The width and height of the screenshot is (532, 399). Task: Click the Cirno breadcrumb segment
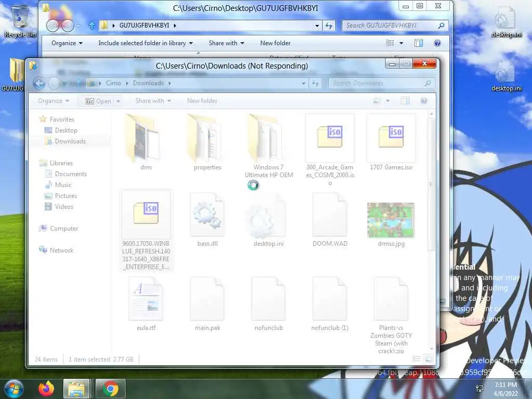click(113, 83)
